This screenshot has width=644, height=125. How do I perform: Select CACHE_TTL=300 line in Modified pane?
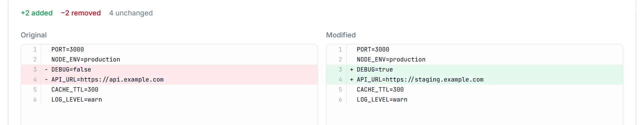[475, 90]
